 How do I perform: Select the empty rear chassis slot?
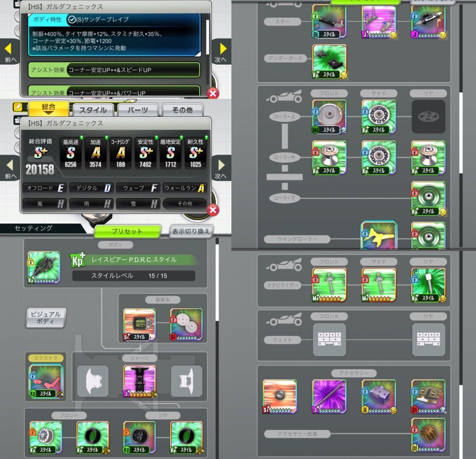click(186, 381)
